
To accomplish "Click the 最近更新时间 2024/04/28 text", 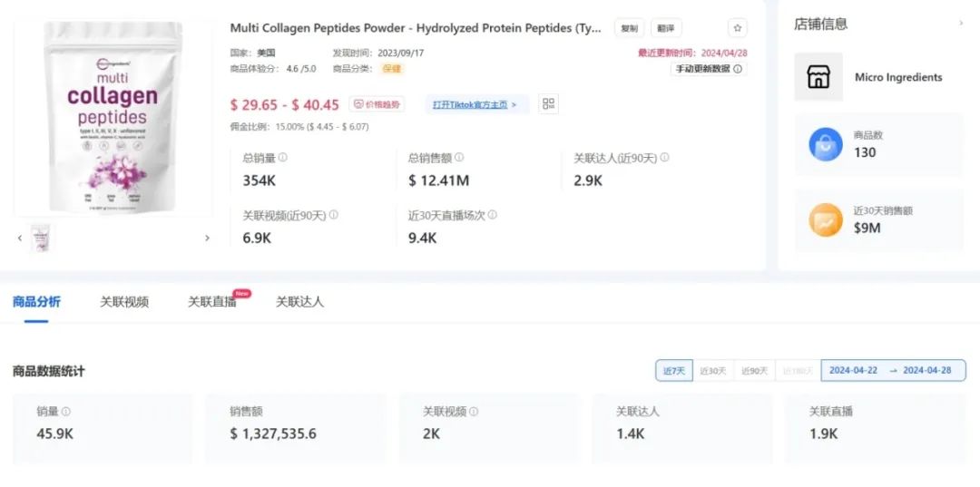I will click(692, 54).
